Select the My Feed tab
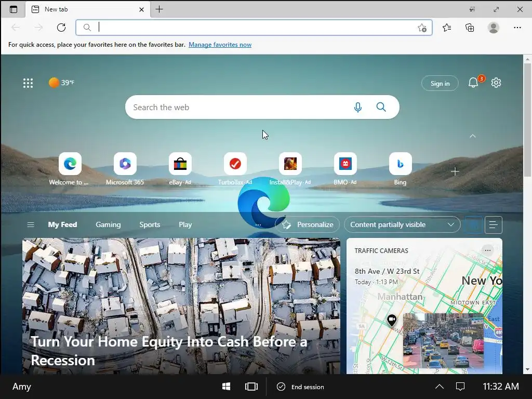 click(x=62, y=224)
